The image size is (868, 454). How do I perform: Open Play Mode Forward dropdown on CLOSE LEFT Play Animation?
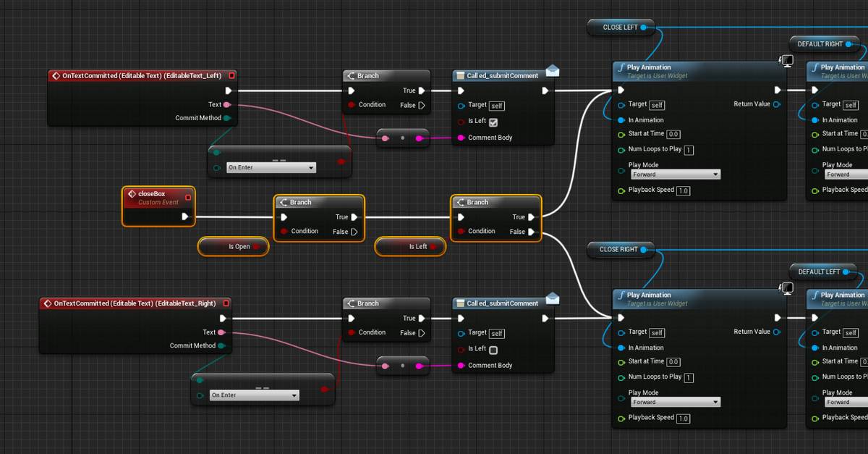[675, 175]
